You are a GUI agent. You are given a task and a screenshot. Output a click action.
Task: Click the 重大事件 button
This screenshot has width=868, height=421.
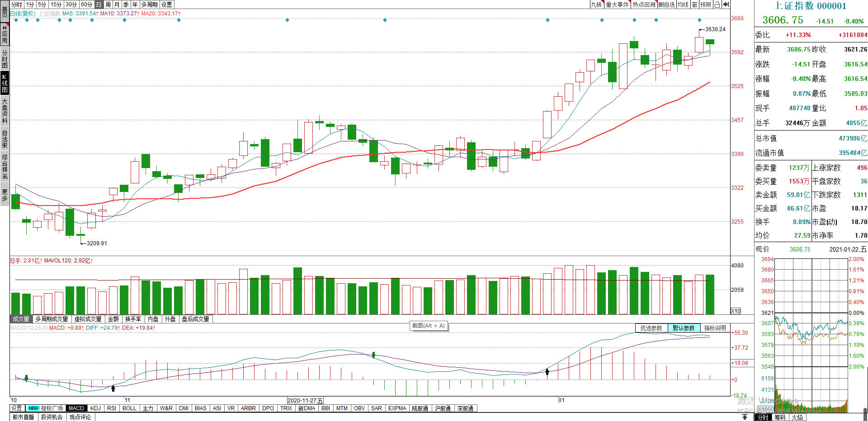617,5
